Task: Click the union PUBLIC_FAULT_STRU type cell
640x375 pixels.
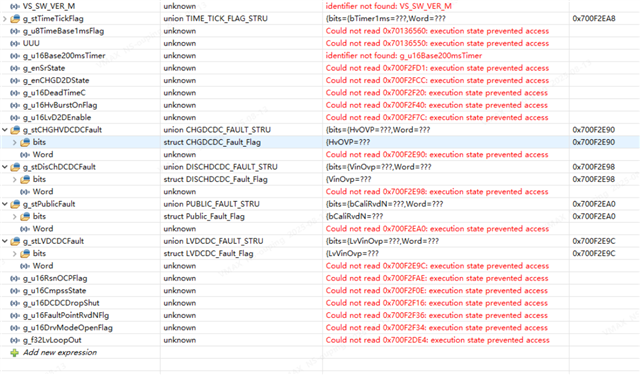Action: pyautogui.click(x=211, y=204)
